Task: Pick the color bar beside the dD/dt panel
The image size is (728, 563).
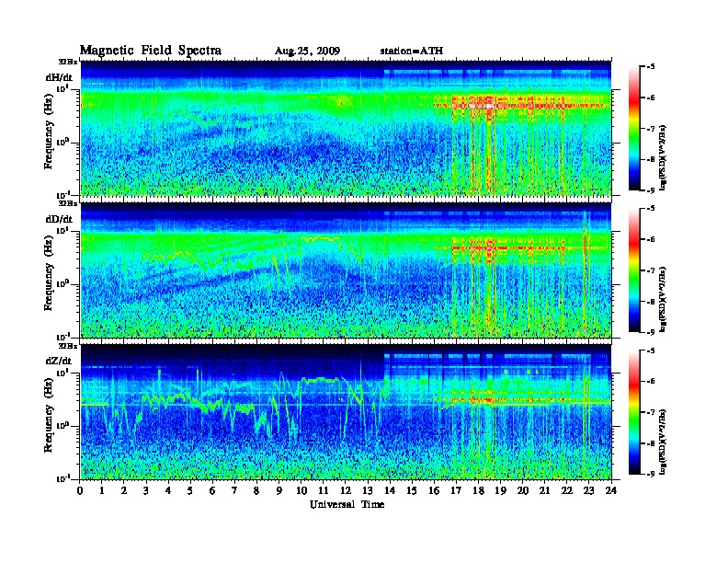Action: (x=634, y=270)
